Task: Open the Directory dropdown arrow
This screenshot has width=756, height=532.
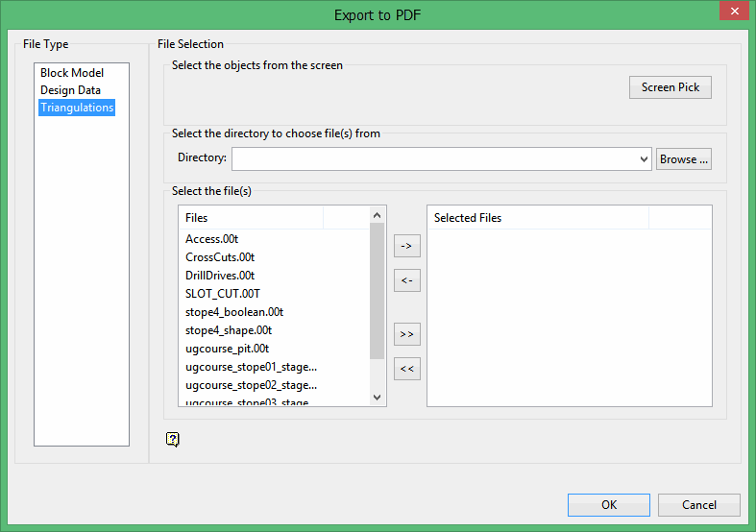Action: click(645, 159)
